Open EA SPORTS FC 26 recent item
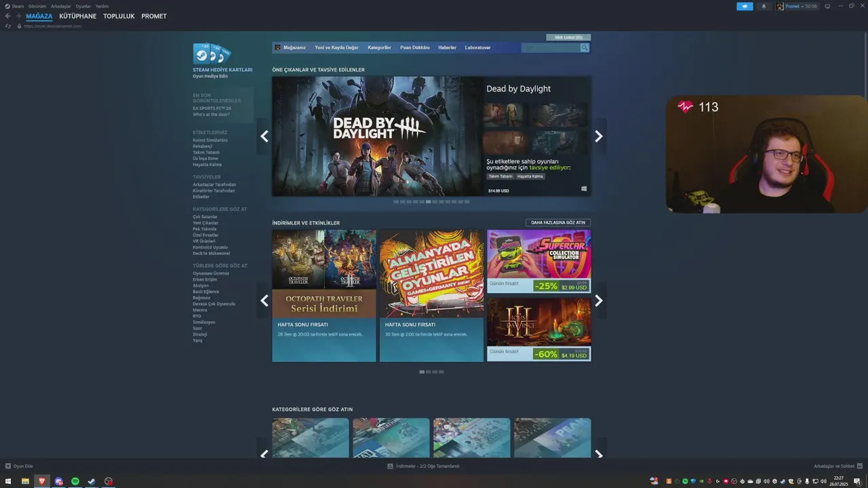 tap(212, 108)
